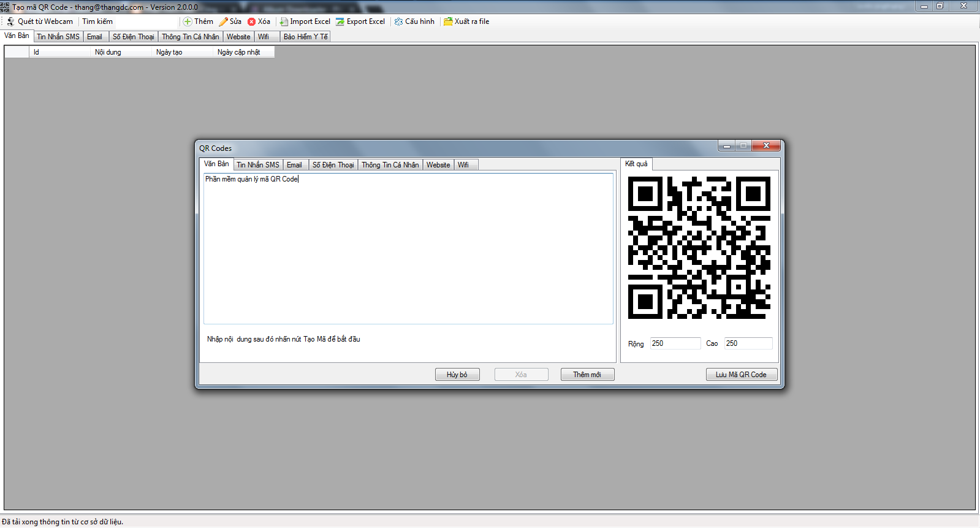Switch to main Website tab
980x528 pixels.
(x=238, y=37)
